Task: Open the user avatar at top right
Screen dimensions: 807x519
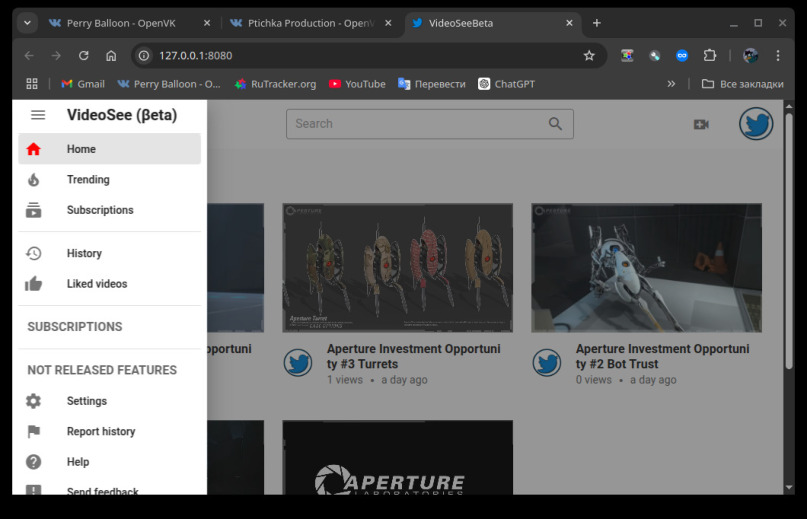Action: point(756,124)
